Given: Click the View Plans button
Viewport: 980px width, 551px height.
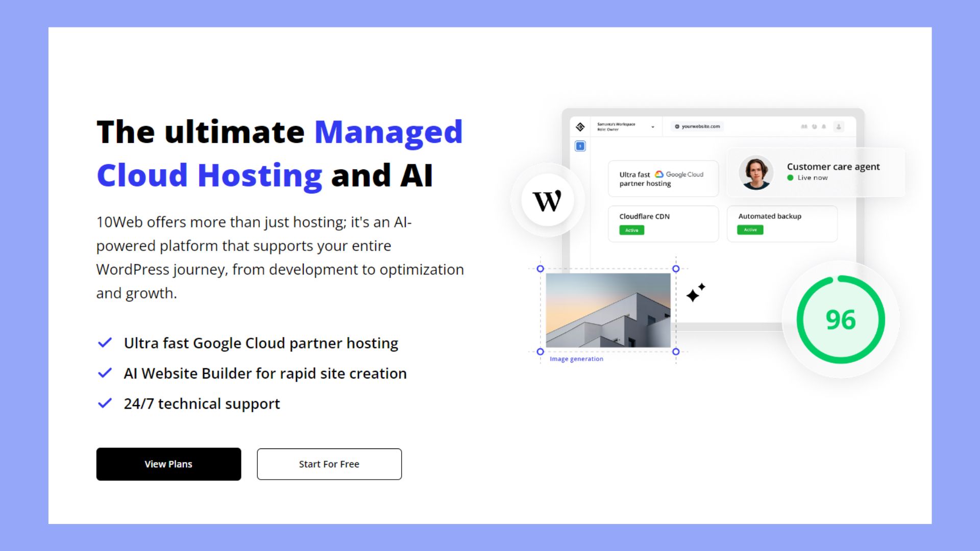Looking at the screenshot, I should point(168,464).
